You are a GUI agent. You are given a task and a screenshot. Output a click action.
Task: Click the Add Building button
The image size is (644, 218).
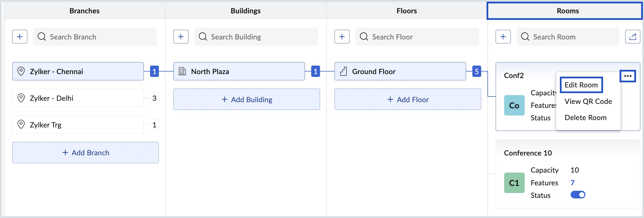(x=247, y=100)
